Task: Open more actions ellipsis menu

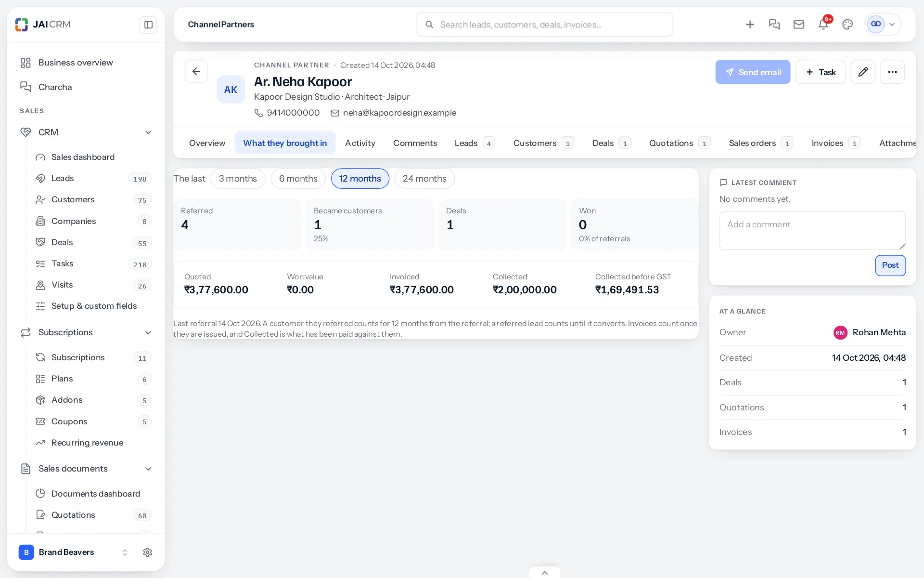Action: (x=893, y=72)
